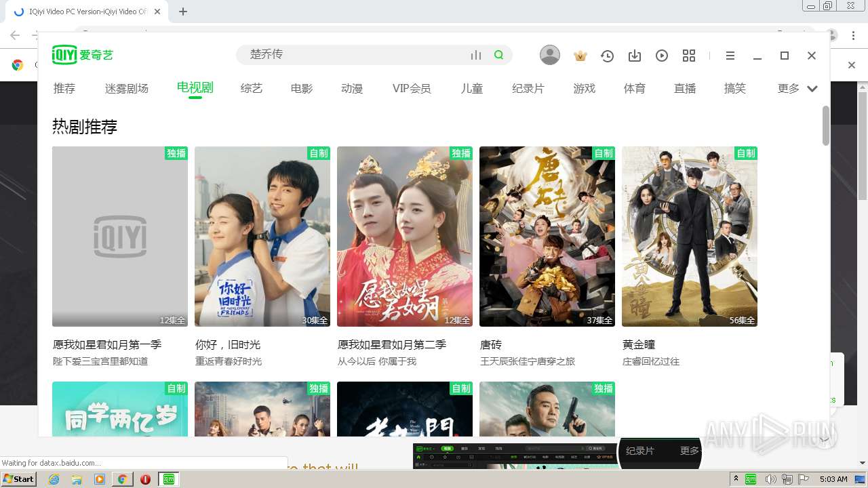Select the 电视剧 tab
Screen dimensions: 868x488
tap(195, 87)
